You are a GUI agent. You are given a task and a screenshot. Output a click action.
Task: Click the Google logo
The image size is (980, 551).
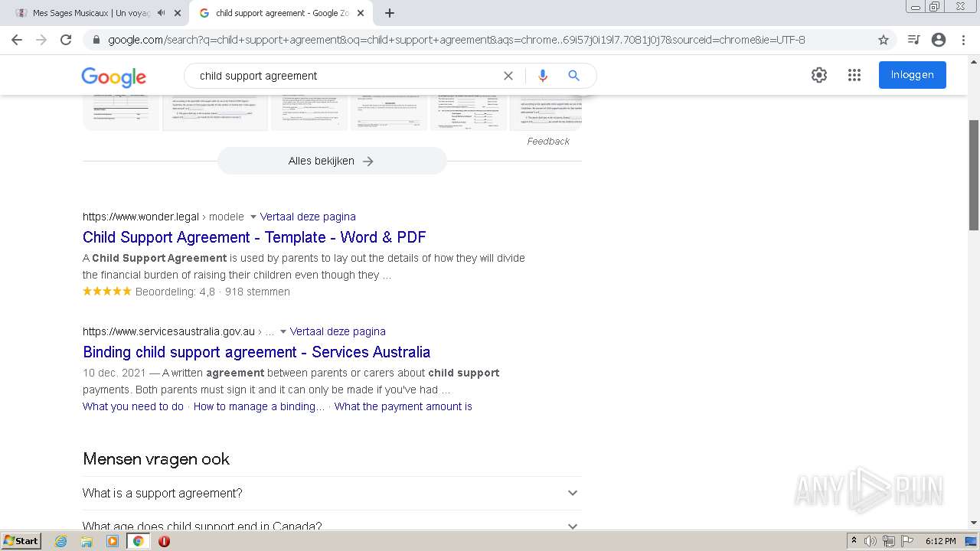[x=113, y=77]
